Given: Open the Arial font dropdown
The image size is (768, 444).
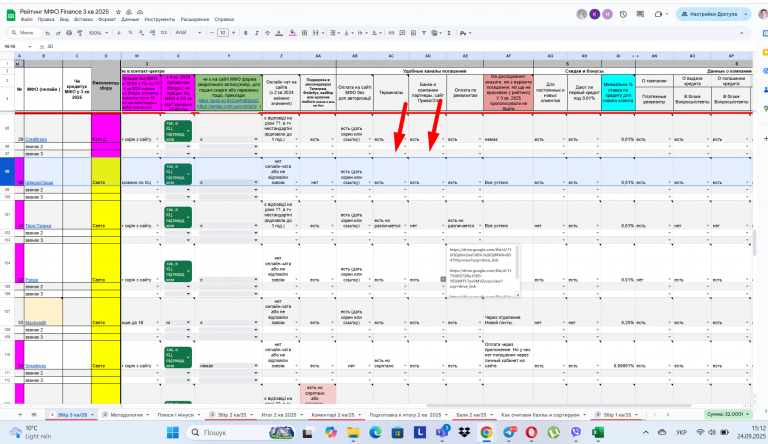Looking at the screenshot, I should (188, 33).
